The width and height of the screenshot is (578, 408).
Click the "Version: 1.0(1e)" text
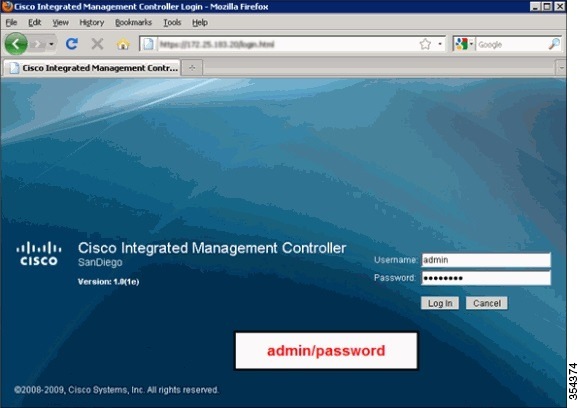108,282
